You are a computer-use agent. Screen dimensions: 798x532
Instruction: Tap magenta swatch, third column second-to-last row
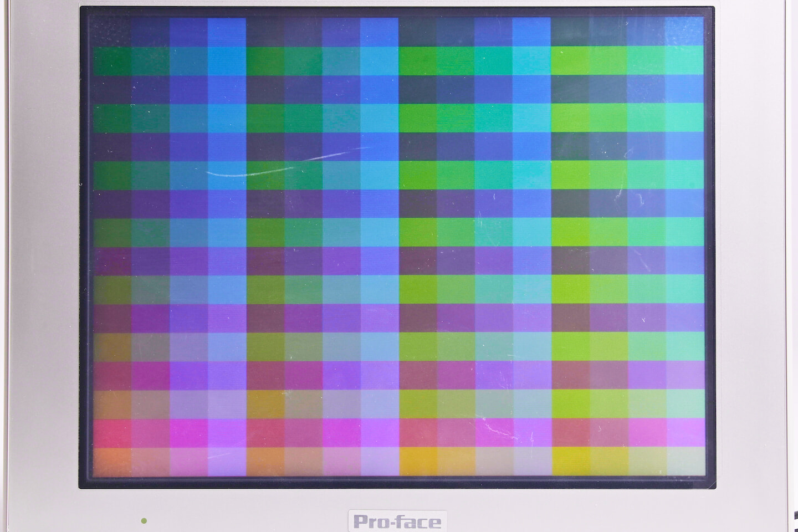pos(188,432)
